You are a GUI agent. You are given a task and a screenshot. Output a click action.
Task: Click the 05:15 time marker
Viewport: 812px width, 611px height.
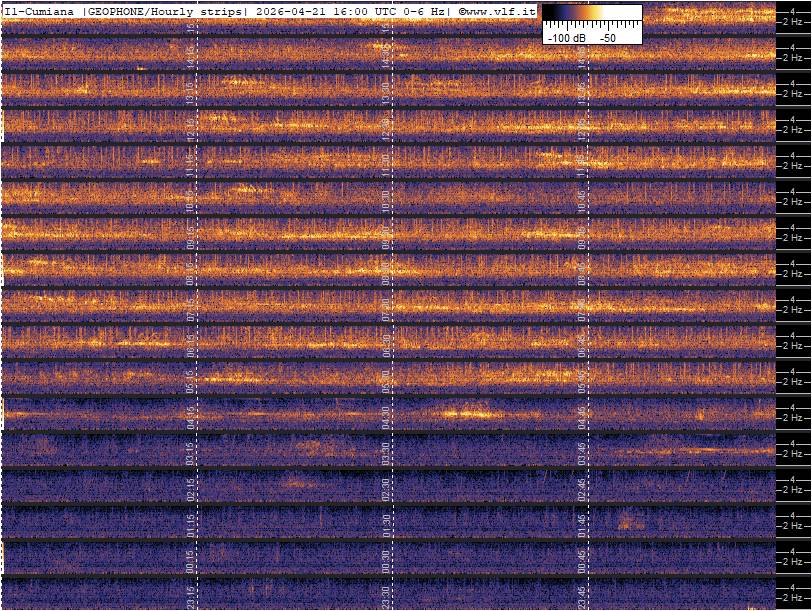click(191, 380)
